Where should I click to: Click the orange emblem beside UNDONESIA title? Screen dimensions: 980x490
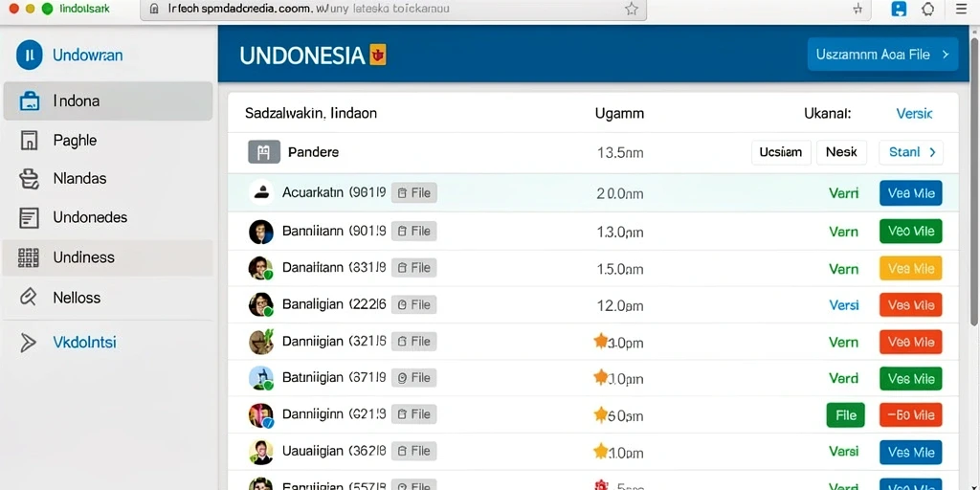(377, 55)
